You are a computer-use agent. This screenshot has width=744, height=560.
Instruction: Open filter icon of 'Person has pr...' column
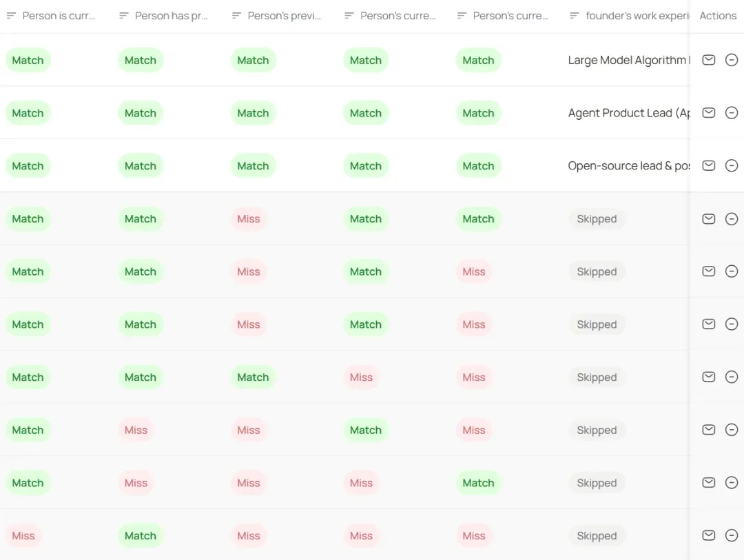pos(124,16)
